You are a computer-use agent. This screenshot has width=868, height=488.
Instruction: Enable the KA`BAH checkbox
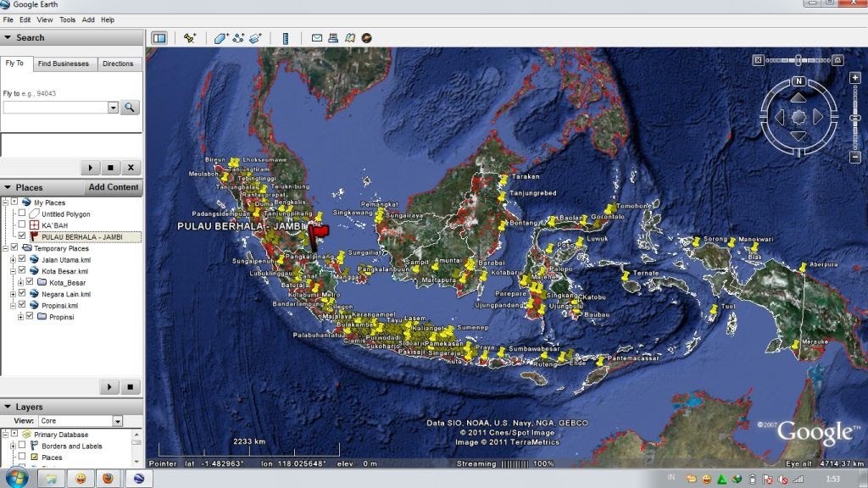point(21,225)
